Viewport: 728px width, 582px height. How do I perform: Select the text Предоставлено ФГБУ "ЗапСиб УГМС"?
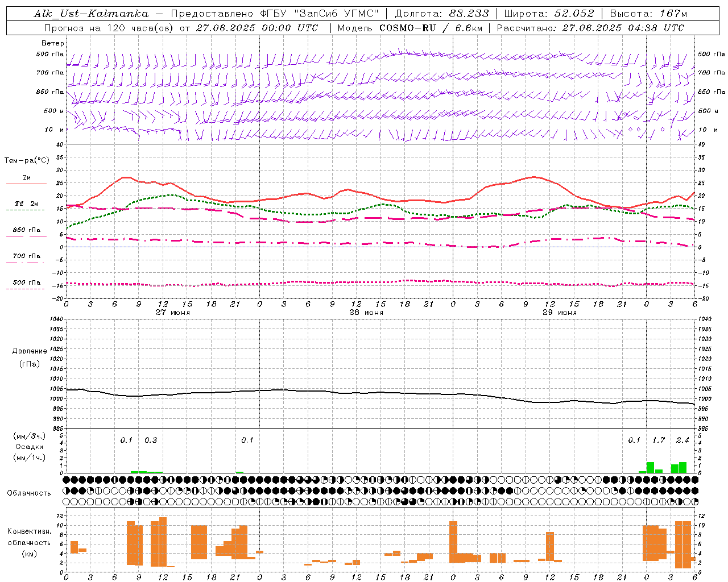point(275,14)
